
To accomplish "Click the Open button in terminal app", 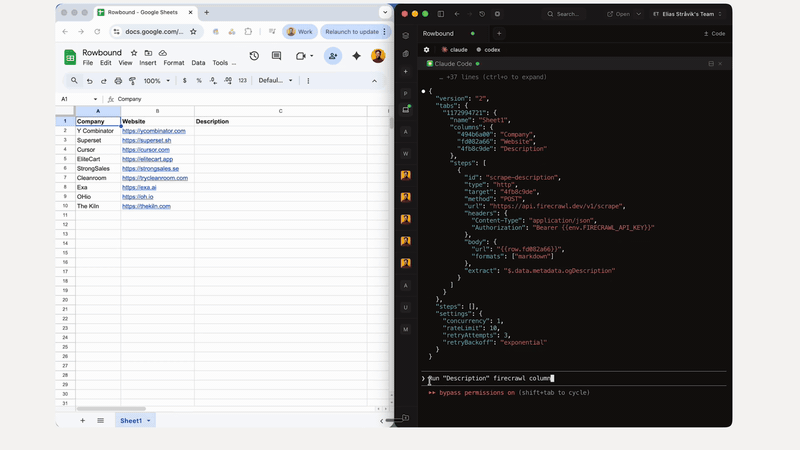I will pyautogui.click(x=618, y=14).
